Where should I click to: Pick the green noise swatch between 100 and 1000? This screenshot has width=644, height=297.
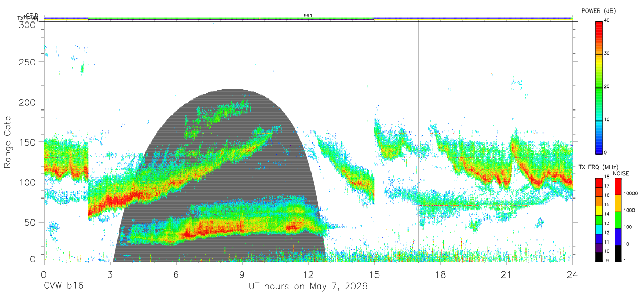click(618, 220)
